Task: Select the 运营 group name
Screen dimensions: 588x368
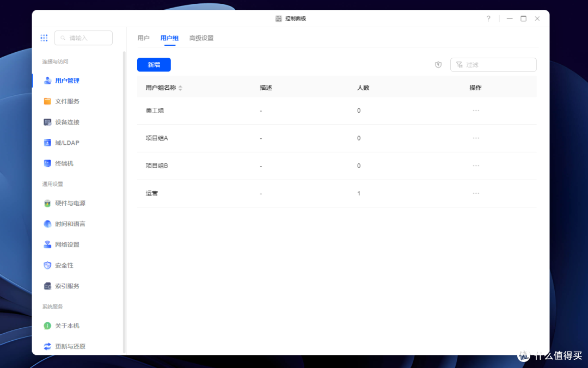Action: click(x=151, y=193)
